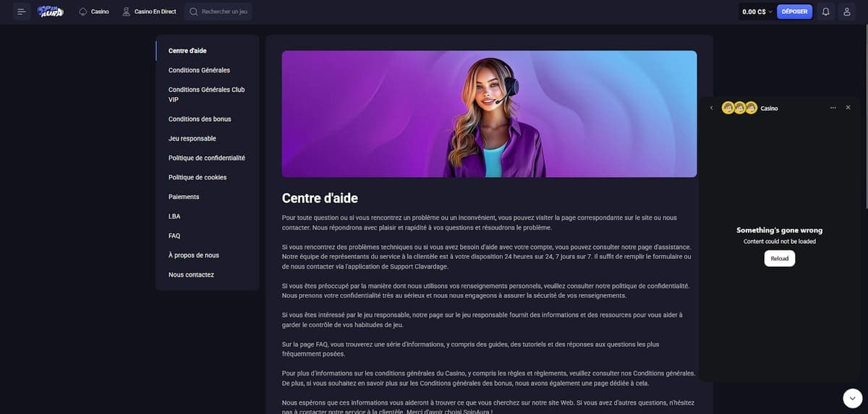Click the SpinAura logo
The height and width of the screenshot is (414, 868).
tap(51, 12)
